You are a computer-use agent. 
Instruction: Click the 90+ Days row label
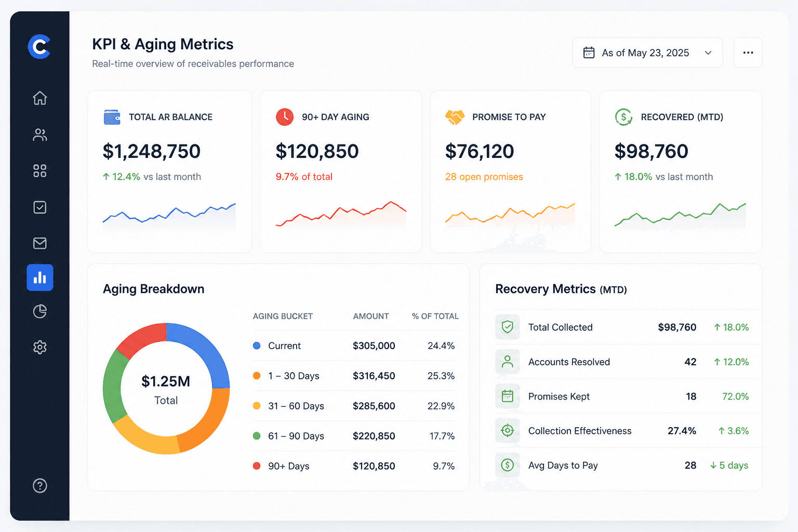(289, 466)
